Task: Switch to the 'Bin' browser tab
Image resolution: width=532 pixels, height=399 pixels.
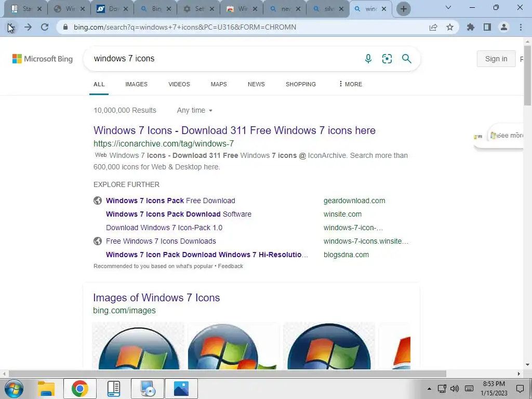Action: click(155, 9)
